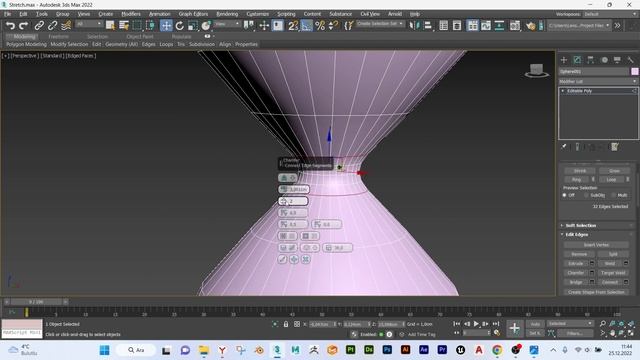Click the ViewCube in the viewport
This screenshot has width=640, height=360.
(x=536, y=70)
